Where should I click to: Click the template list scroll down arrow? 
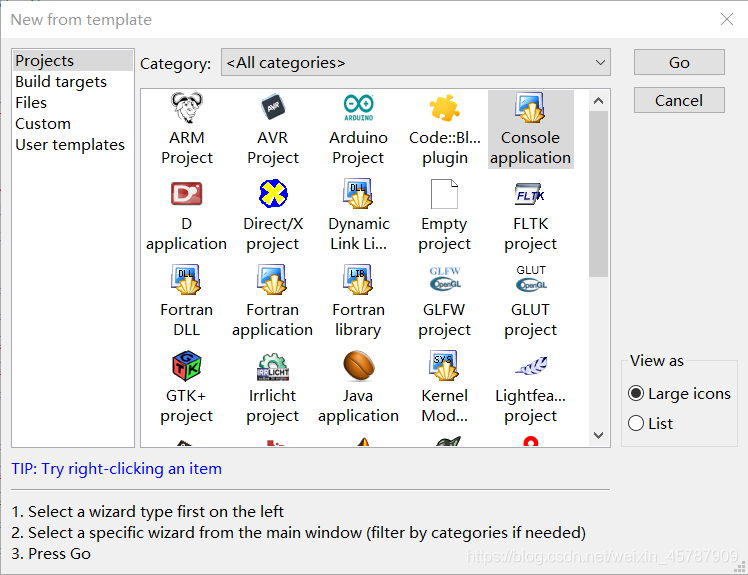point(599,435)
